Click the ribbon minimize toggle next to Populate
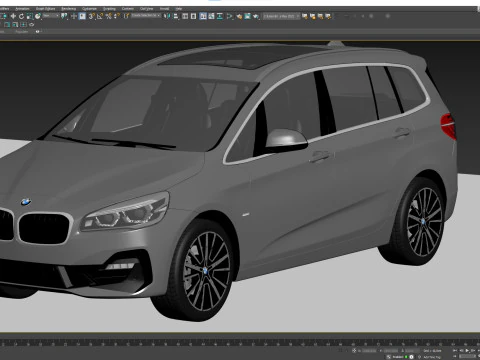 click(38, 32)
